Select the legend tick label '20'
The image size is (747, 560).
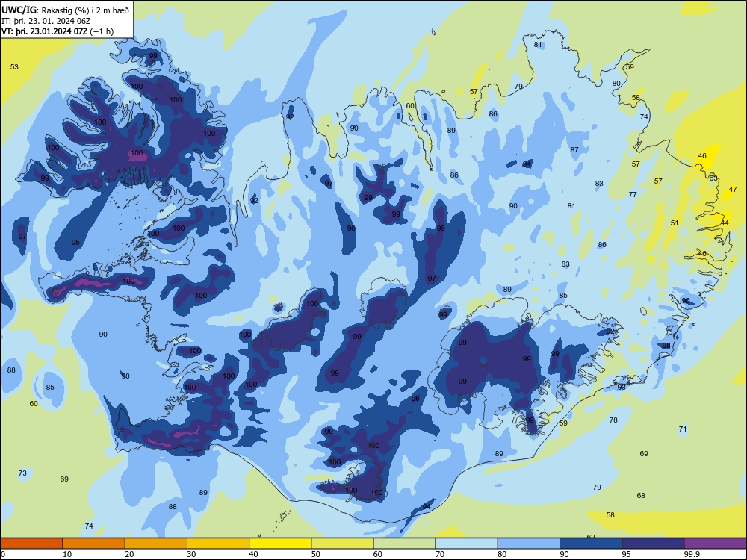pyautogui.click(x=129, y=554)
